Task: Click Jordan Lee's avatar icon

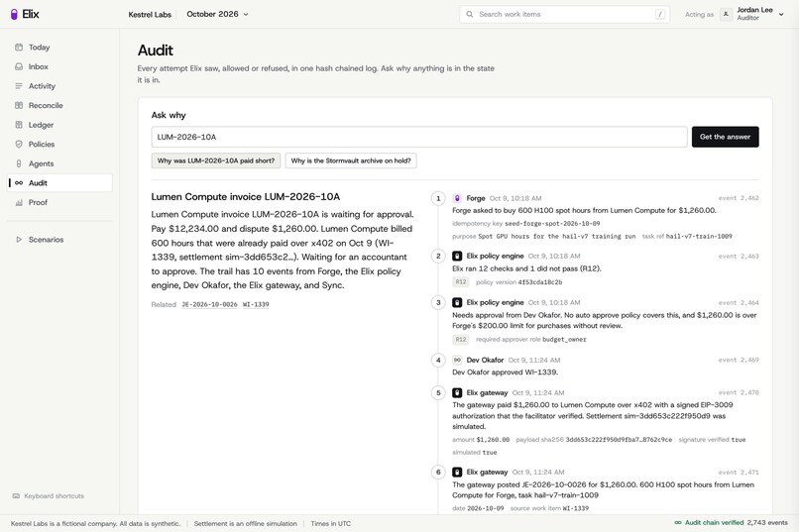Action: click(x=726, y=14)
